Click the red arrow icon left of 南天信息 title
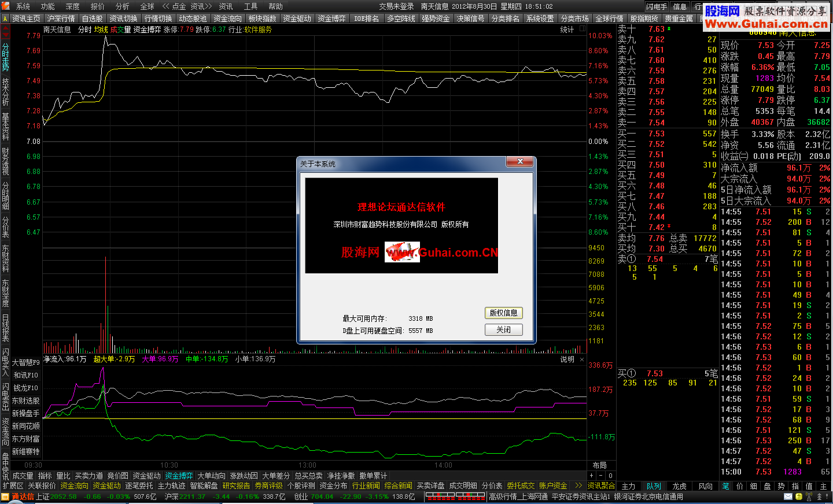Screen dimensions: 833x504 click(5, 30)
